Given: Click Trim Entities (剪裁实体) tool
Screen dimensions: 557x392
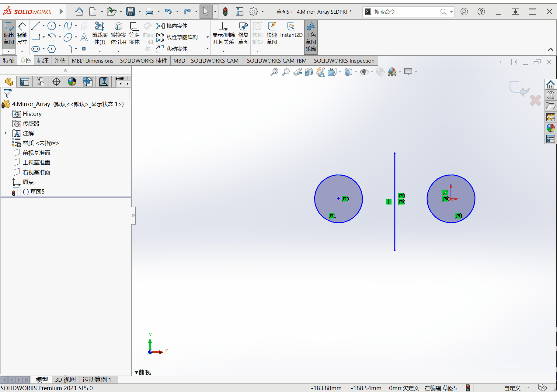Looking at the screenshot, I should (x=100, y=33).
